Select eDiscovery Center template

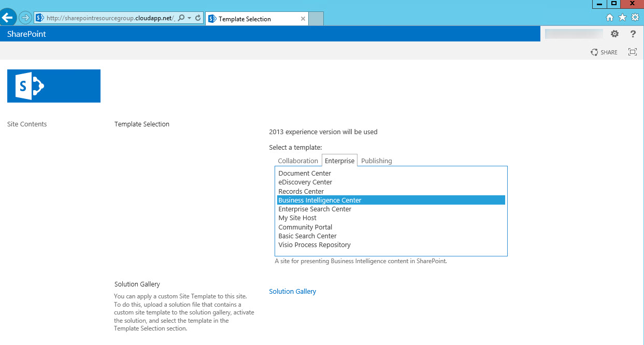pyautogui.click(x=391, y=182)
